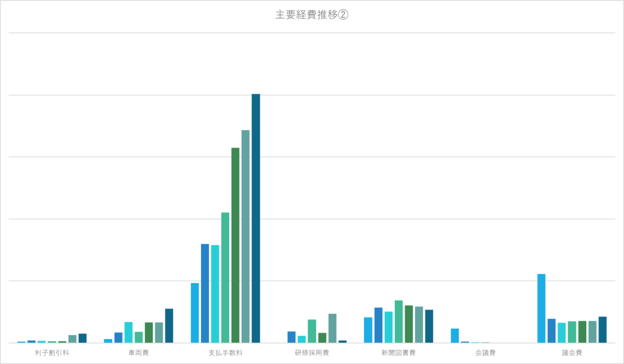Select the last dark teal bar in 車両費
Image resolution: width=624 pixels, height=364 pixels.
[169, 326]
